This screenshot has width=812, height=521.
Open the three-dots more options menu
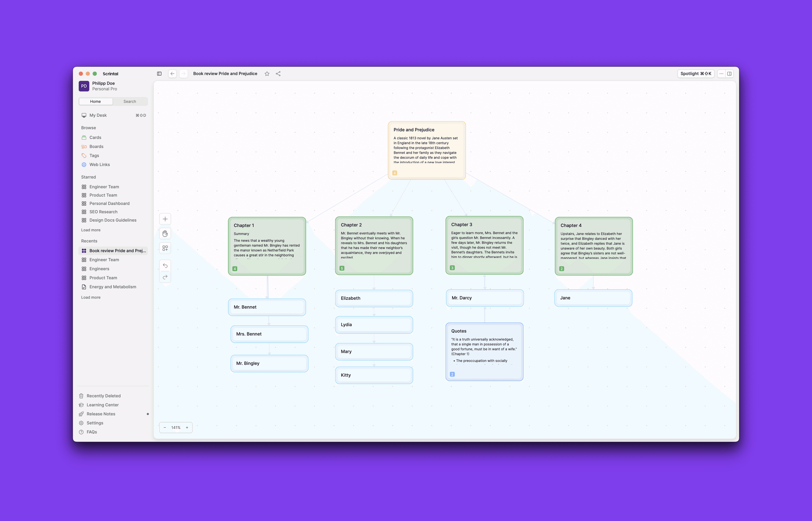[x=721, y=74]
